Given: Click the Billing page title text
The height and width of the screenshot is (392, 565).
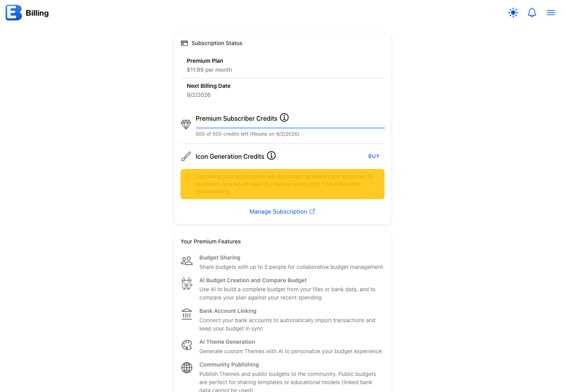Looking at the screenshot, I should coord(37,13).
